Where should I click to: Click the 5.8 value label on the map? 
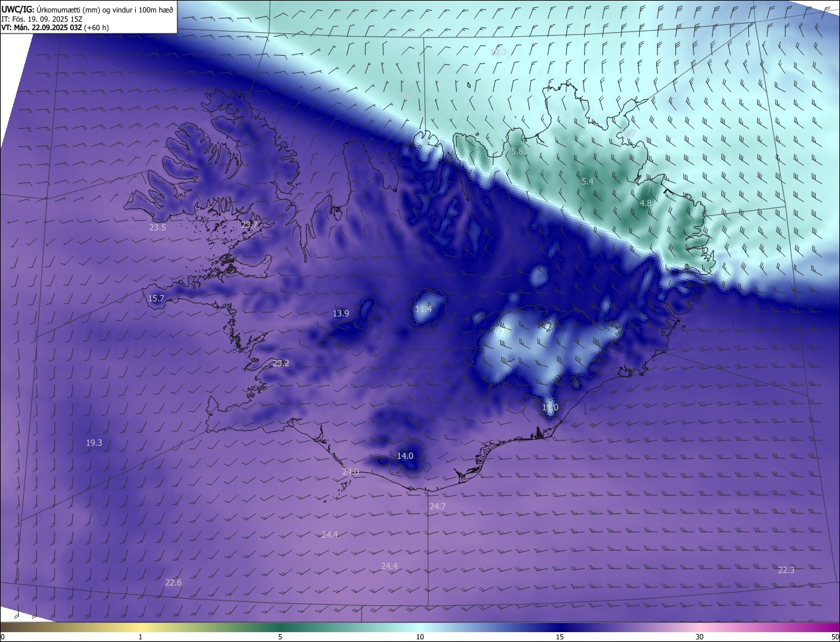pos(517,151)
